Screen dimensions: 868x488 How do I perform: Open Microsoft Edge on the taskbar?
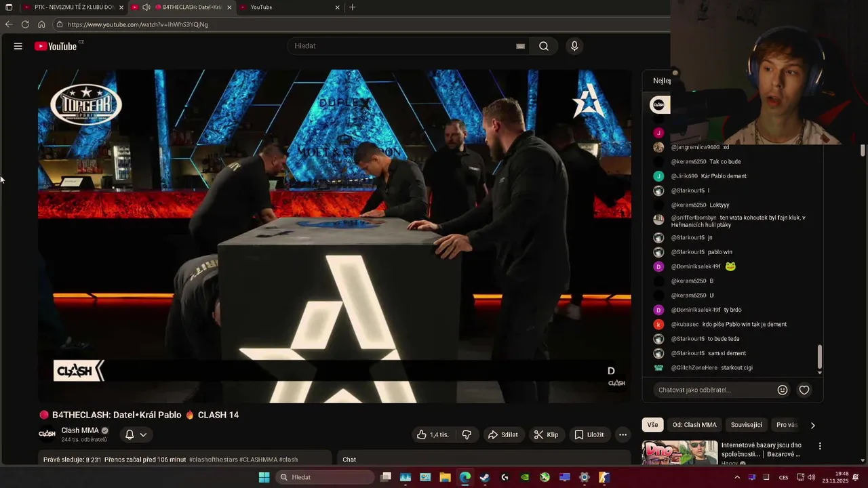pos(465,477)
